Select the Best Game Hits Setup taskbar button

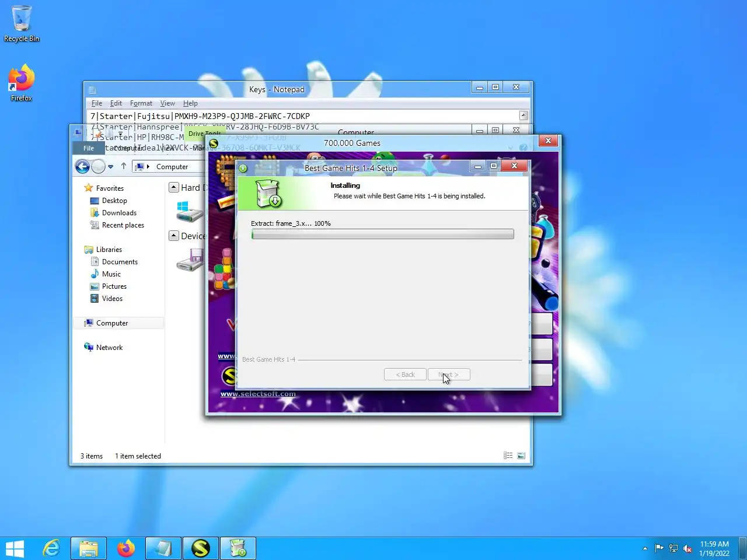click(238, 548)
